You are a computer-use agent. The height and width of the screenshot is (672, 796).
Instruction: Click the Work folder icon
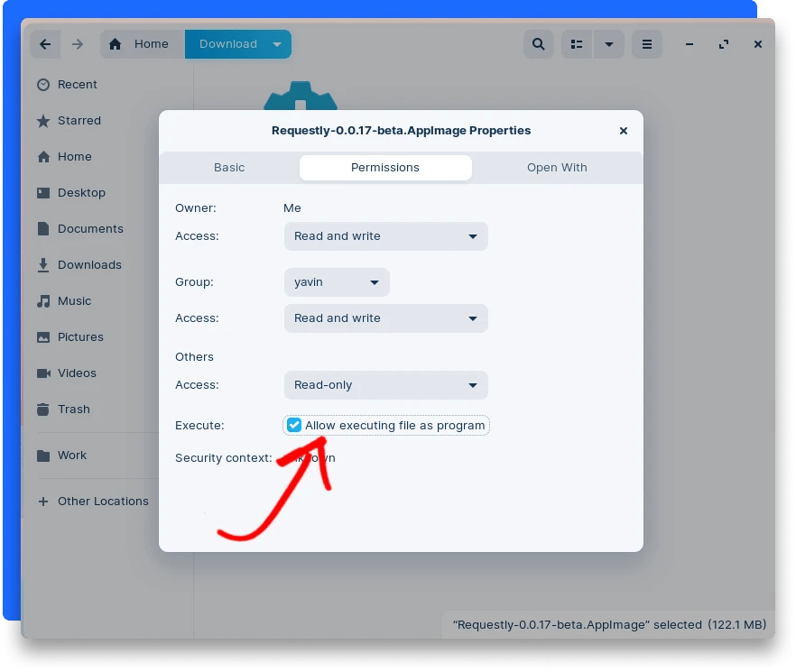coord(43,456)
